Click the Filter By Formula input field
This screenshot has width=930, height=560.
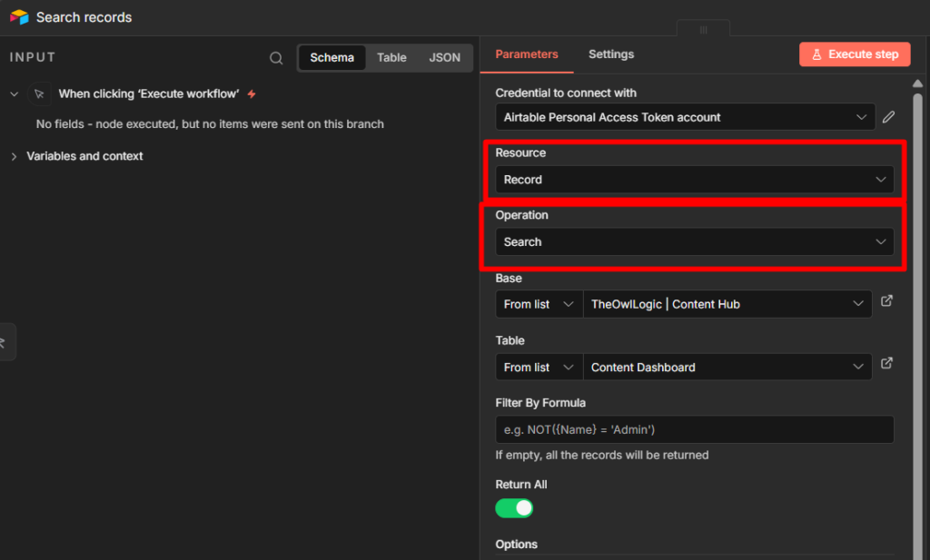click(694, 429)
